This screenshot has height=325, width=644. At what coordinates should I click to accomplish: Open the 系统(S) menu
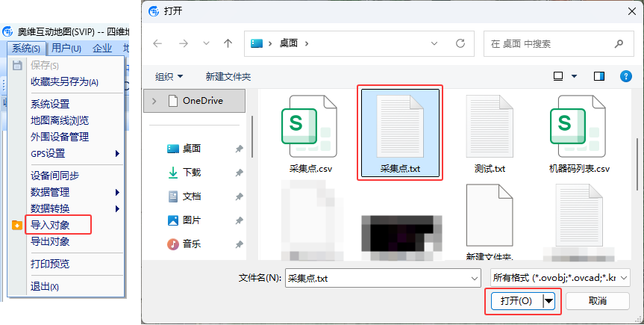(26, 48)
